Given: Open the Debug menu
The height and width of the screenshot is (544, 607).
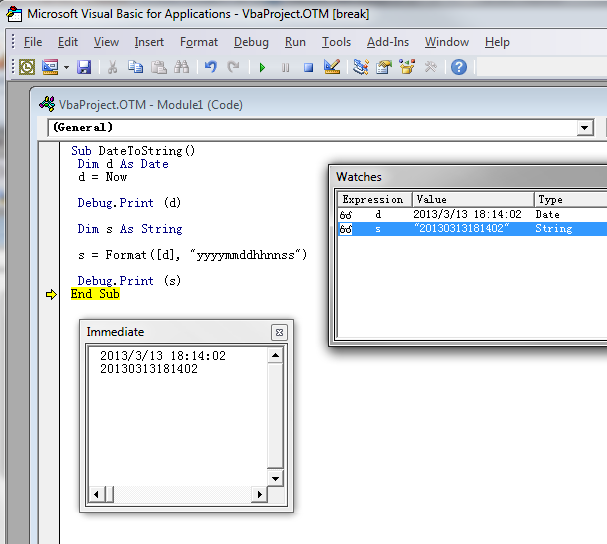Looking at the screenshot, I should pyautogui.click(x=251, y=42).
